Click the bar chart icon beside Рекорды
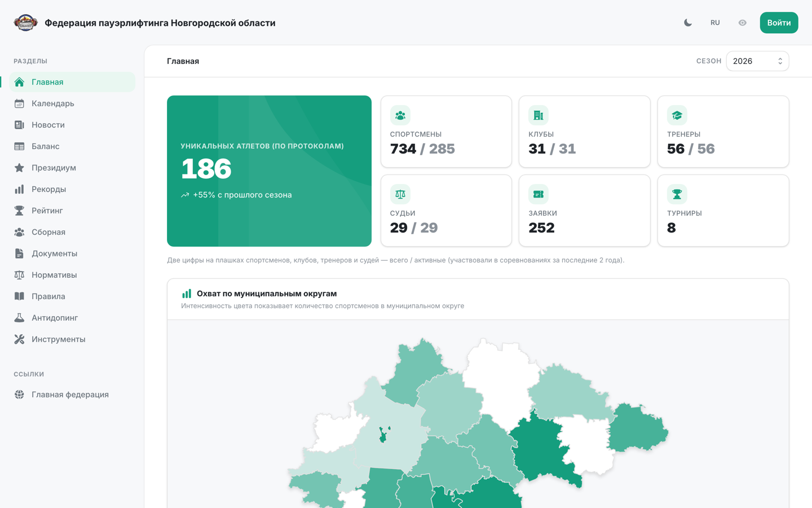812x508 pixels. (x=19, y=189)
